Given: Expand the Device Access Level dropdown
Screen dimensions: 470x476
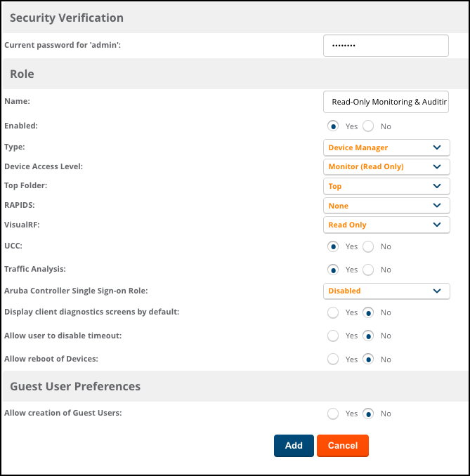Looking at the screenshot, I should (386, 167).
